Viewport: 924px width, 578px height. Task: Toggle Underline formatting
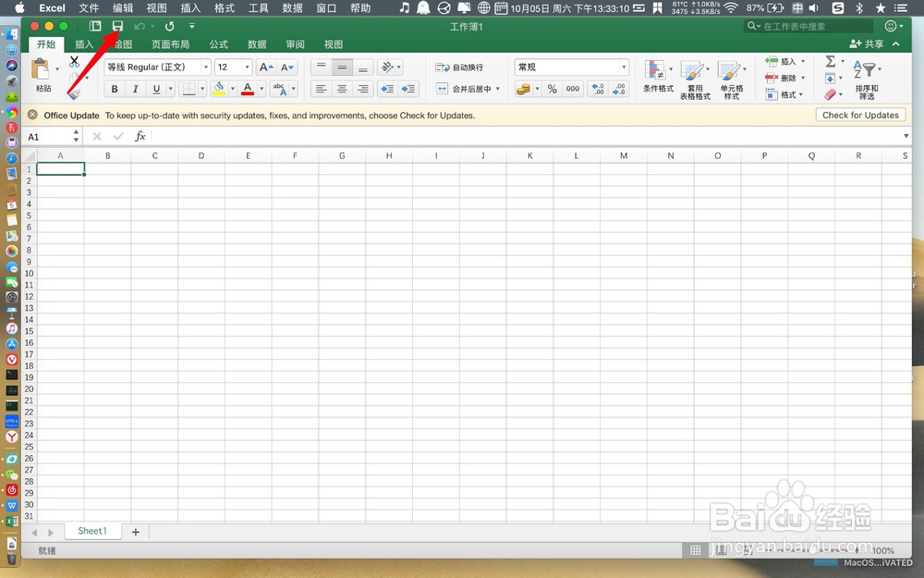pyautogui.click(x=156, y=89)
